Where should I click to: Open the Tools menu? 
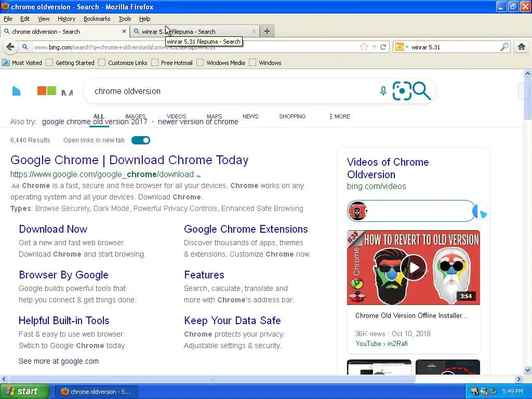[x=125, y=19]
